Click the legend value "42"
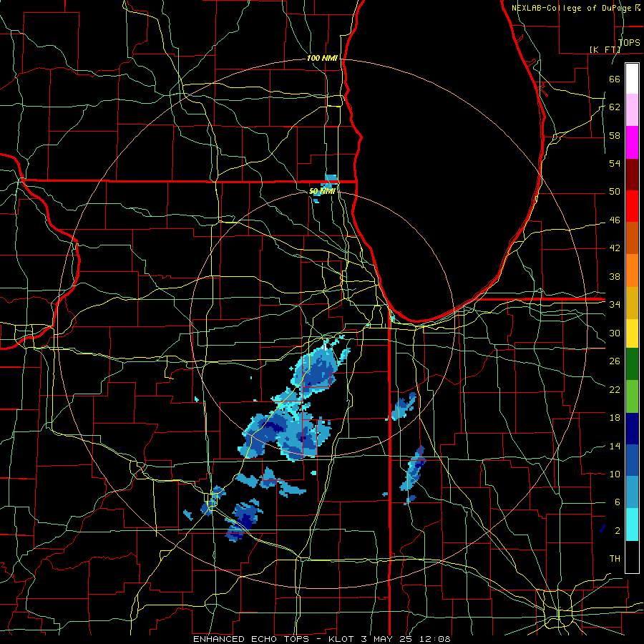644x644 pixels. pos(615,248)
